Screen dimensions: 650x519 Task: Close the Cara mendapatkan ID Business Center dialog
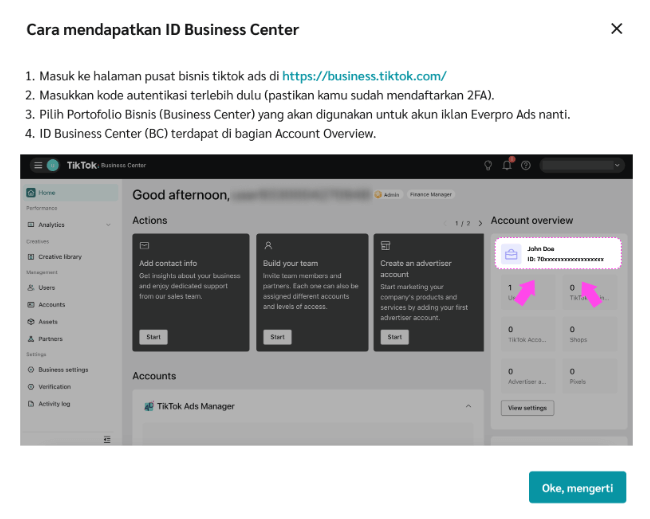[616, 29]
